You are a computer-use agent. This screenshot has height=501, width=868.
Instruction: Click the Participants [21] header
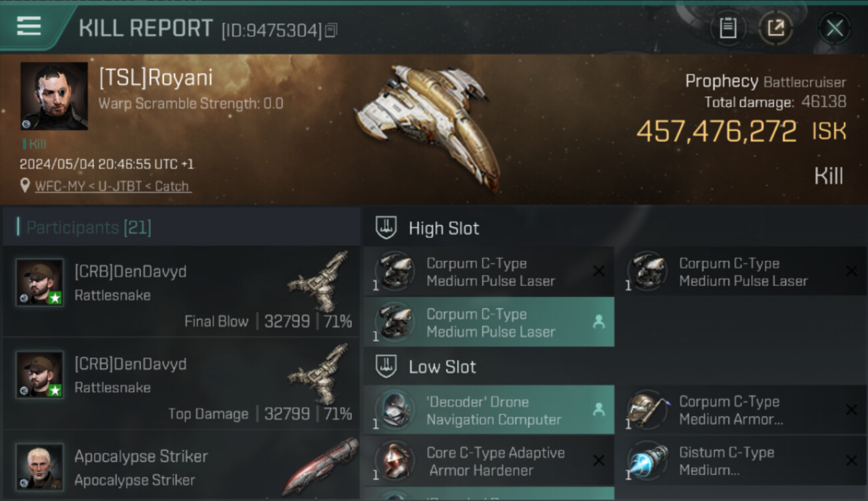(89, 228)
